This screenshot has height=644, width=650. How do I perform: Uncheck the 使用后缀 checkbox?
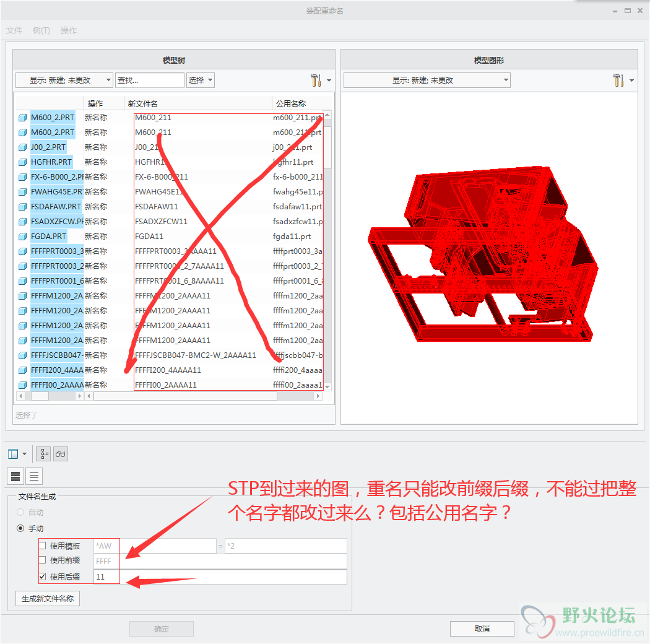(x=42, y=577)
